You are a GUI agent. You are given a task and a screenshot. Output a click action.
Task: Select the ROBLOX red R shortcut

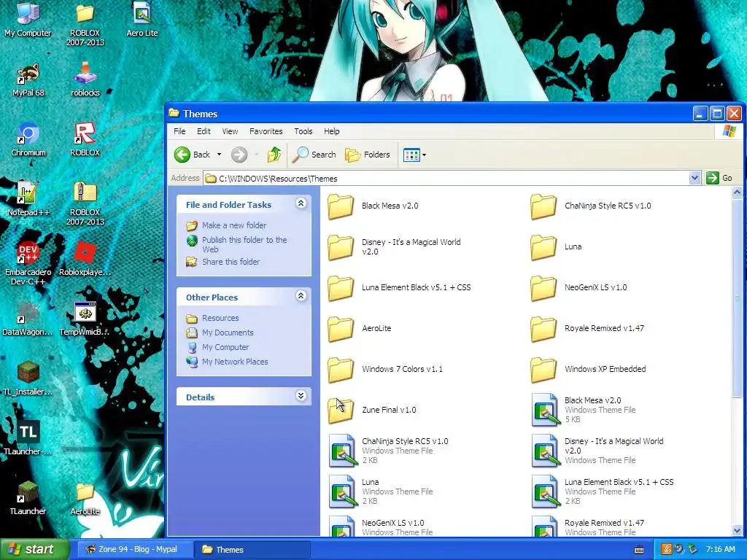pos(85,139)
